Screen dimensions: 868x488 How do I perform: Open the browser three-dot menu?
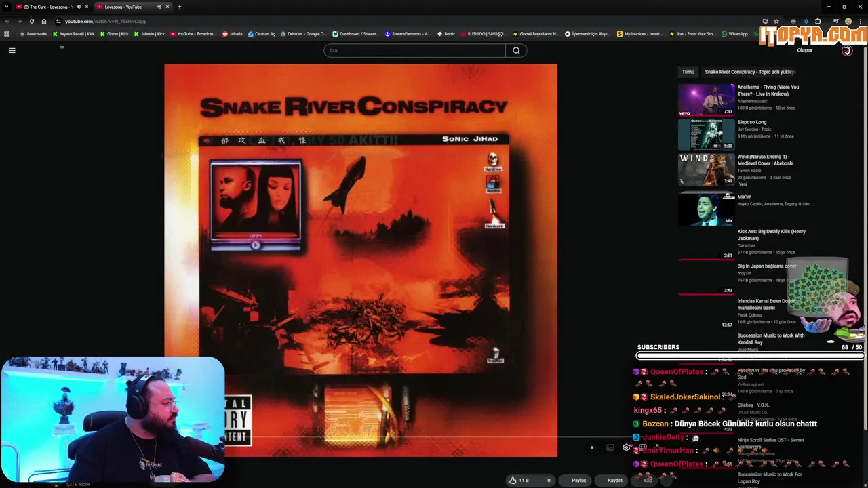[x=860, y=21]
